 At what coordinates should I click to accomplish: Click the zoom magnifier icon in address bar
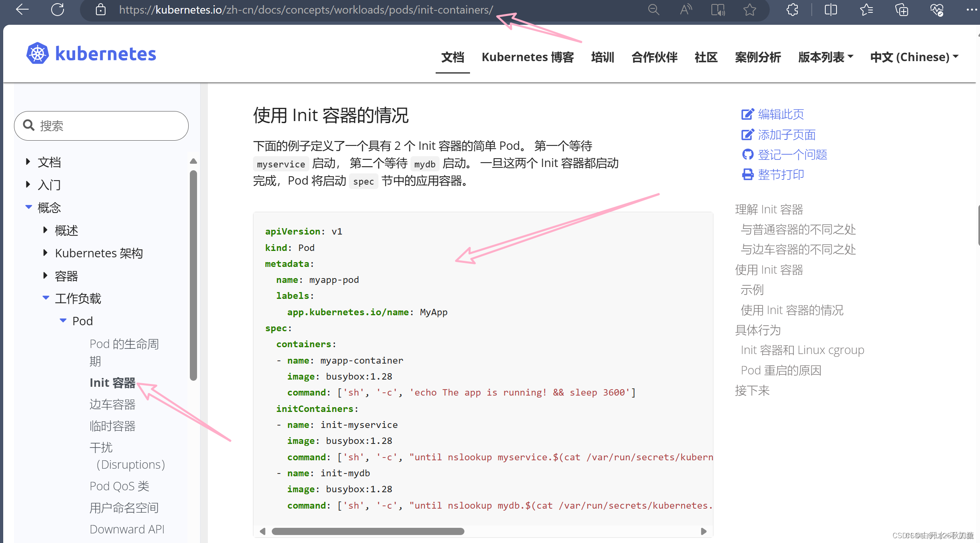(653, 9)
